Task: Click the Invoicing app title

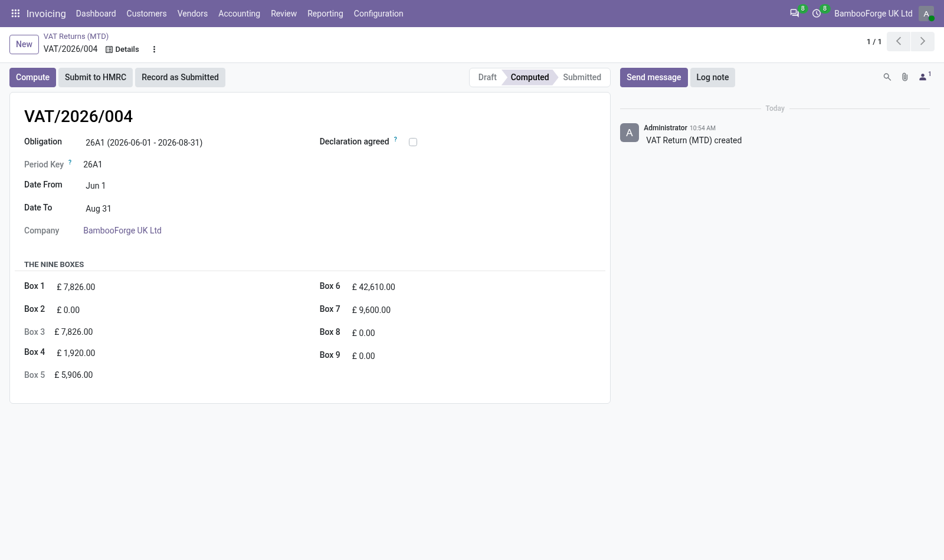Action: click(46, 14)
